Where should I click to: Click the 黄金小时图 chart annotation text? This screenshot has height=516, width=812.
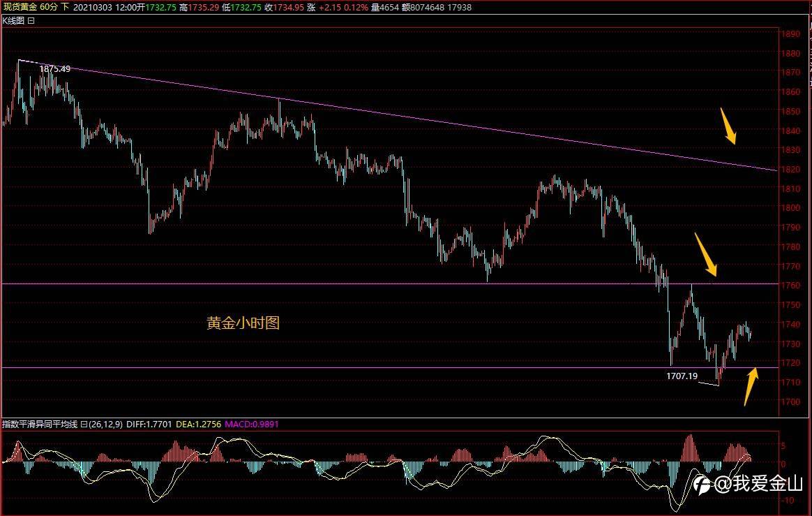(243, 323)
